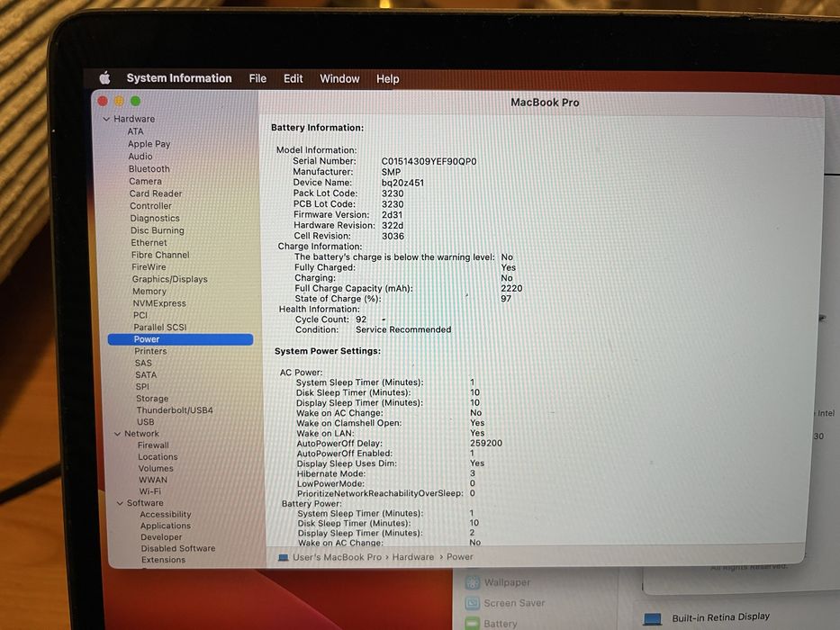The image size is (840, 630).
Task: Select Bluetooth in the sidebar
Action: click(149, 169)
